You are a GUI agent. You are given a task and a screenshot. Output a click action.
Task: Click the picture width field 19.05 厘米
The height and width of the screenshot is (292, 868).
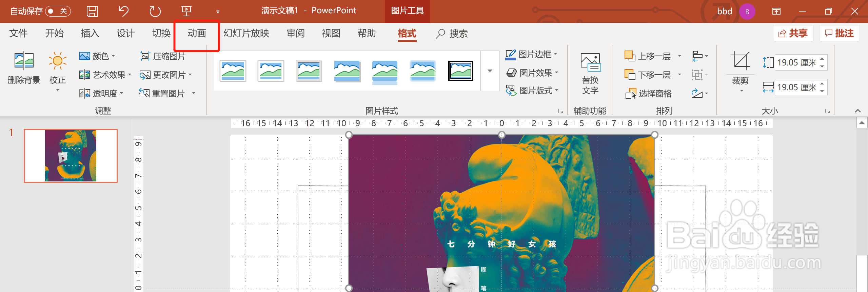(x=796, y=87)
